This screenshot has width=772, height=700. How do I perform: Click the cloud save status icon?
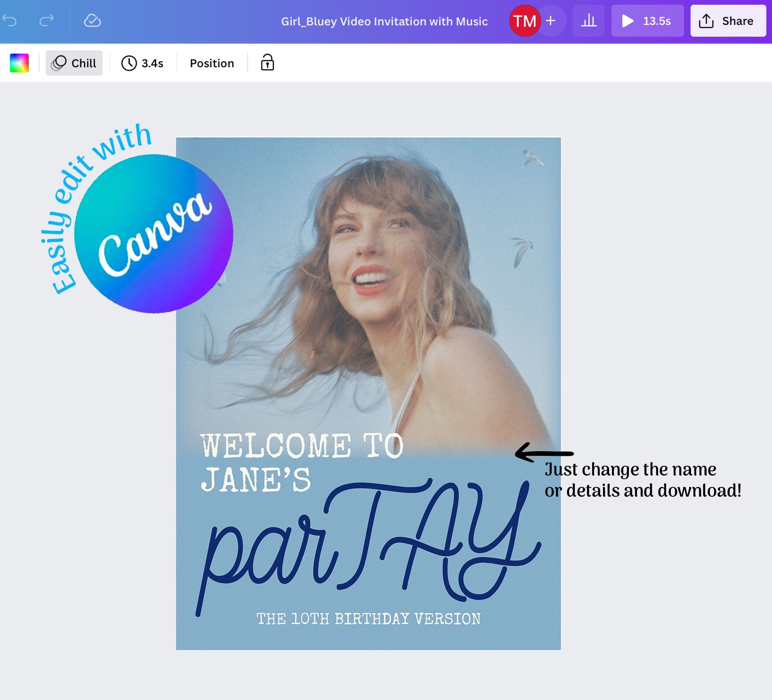coord(92,20)
